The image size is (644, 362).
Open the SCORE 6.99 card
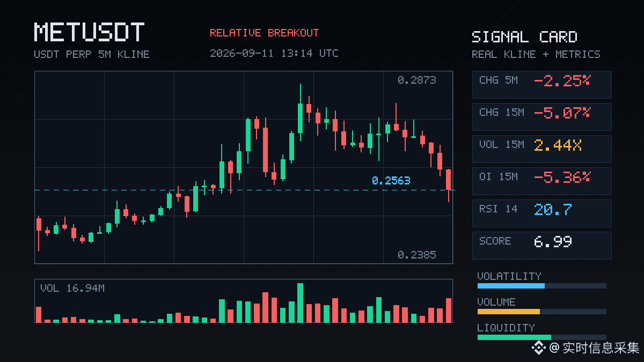(x=541, y=245)
